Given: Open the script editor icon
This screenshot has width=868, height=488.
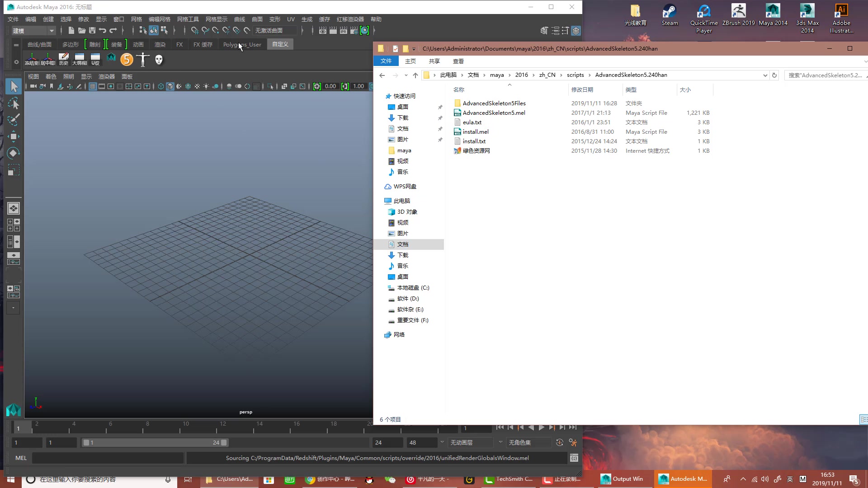Looking at the screenshot, I should 574,458.
